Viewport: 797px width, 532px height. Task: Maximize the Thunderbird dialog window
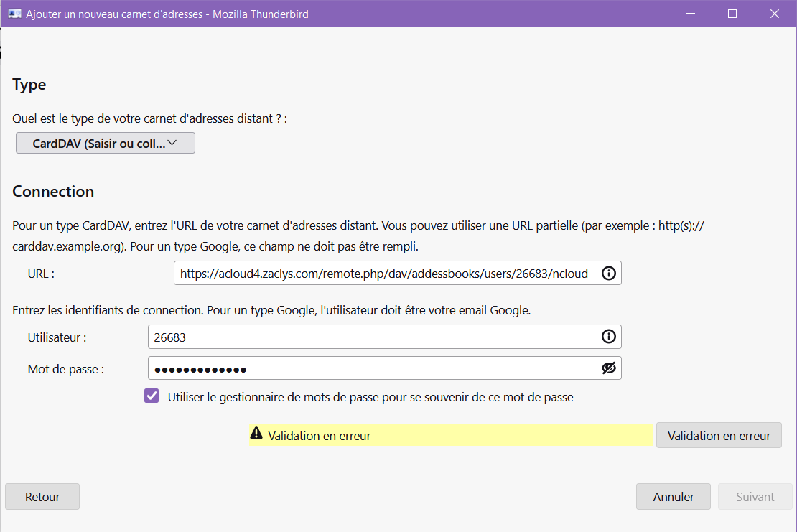732,14
